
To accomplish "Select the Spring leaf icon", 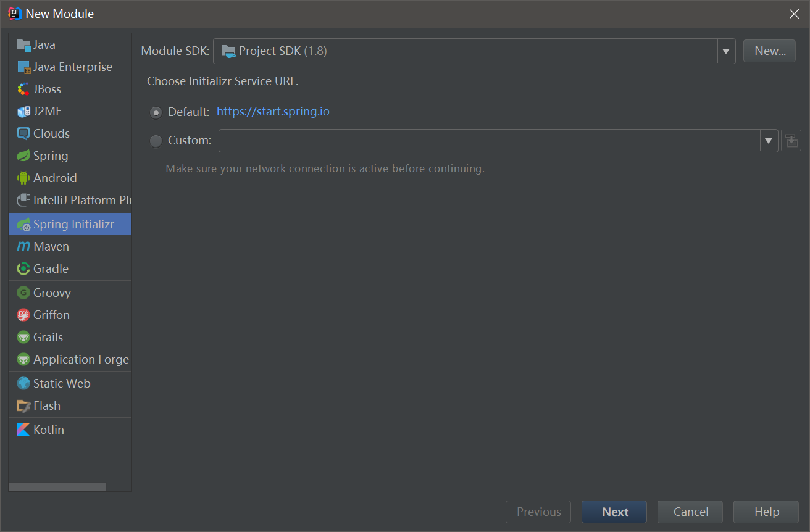I will pyautogui.click(x=23, y=156).
